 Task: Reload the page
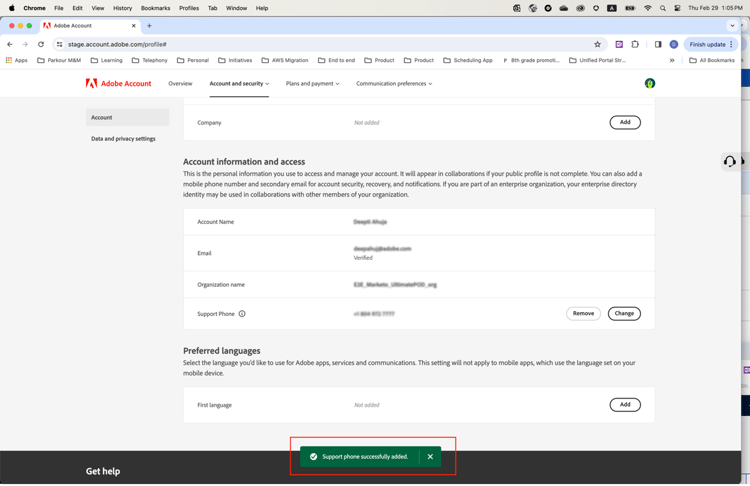41,44
